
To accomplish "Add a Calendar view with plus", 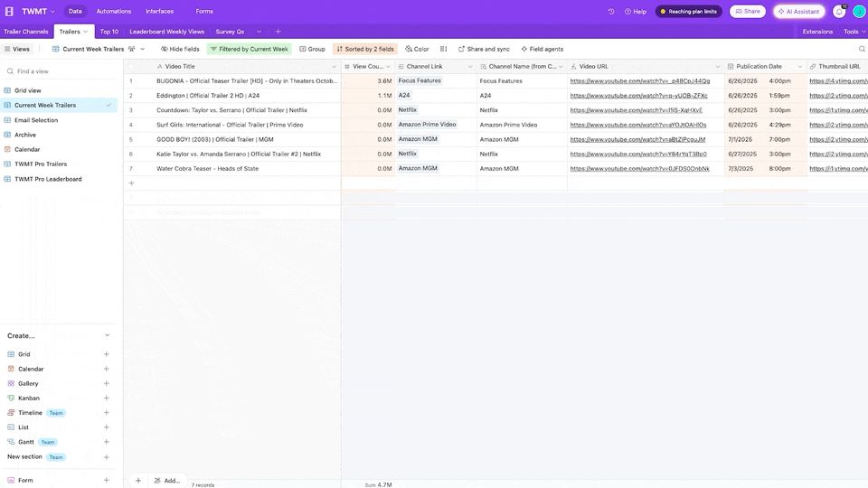I will [107, 369].
